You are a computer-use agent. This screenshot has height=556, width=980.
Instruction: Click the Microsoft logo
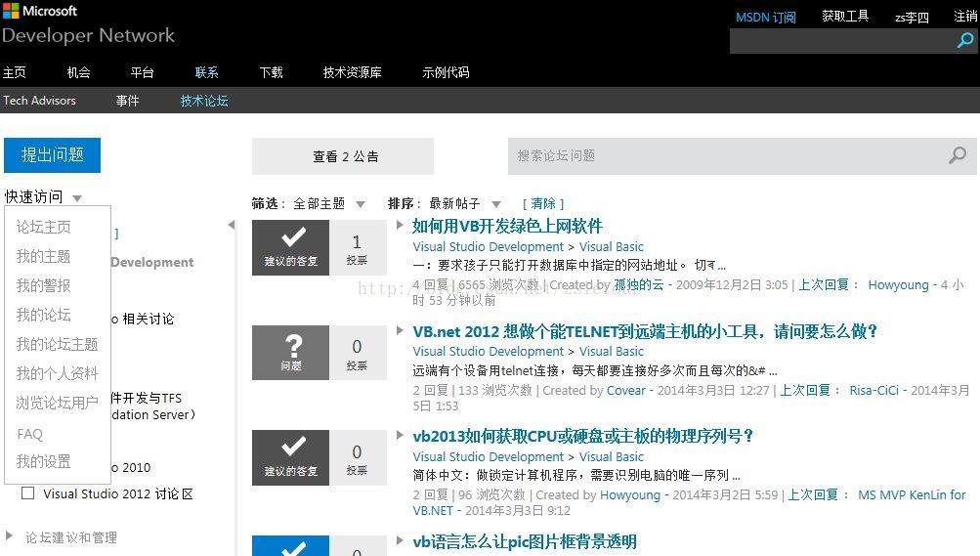(x=40, y=11)
